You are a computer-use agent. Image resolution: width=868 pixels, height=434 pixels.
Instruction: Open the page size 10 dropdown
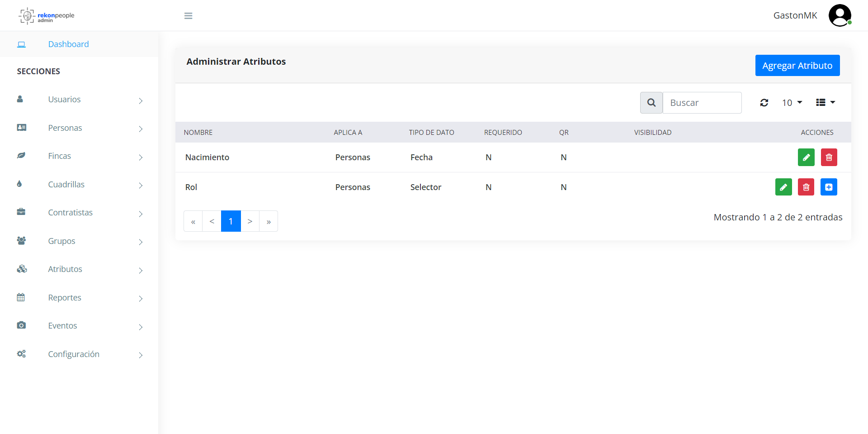tap(792, 103)
